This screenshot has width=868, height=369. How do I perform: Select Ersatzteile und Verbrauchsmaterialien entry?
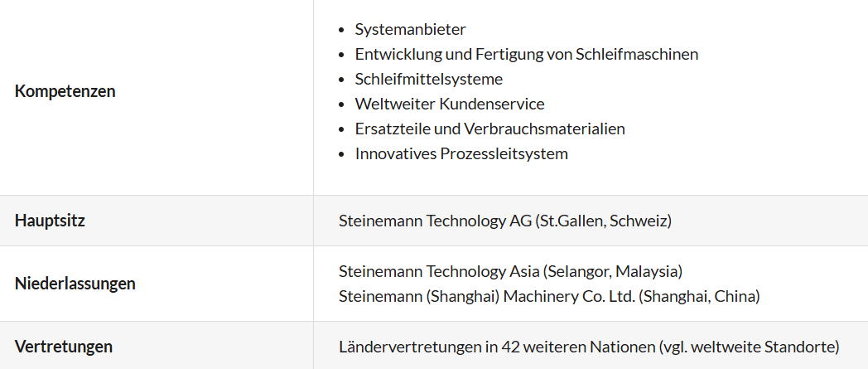(x=489, y=129)
